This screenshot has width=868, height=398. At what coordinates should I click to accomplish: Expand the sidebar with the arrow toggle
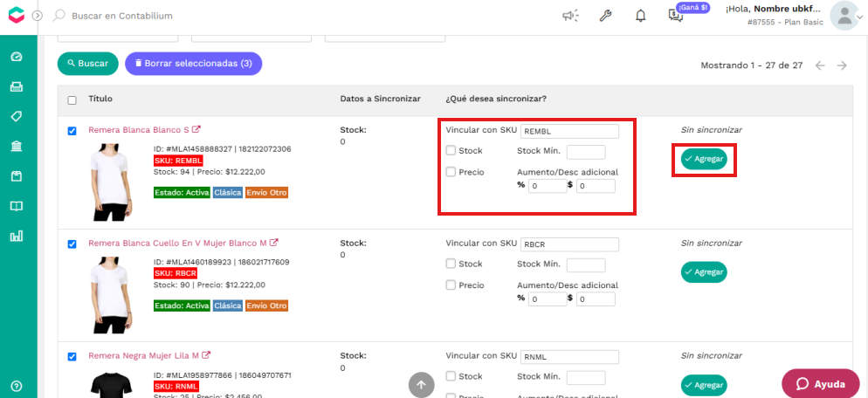pos(37,16)
